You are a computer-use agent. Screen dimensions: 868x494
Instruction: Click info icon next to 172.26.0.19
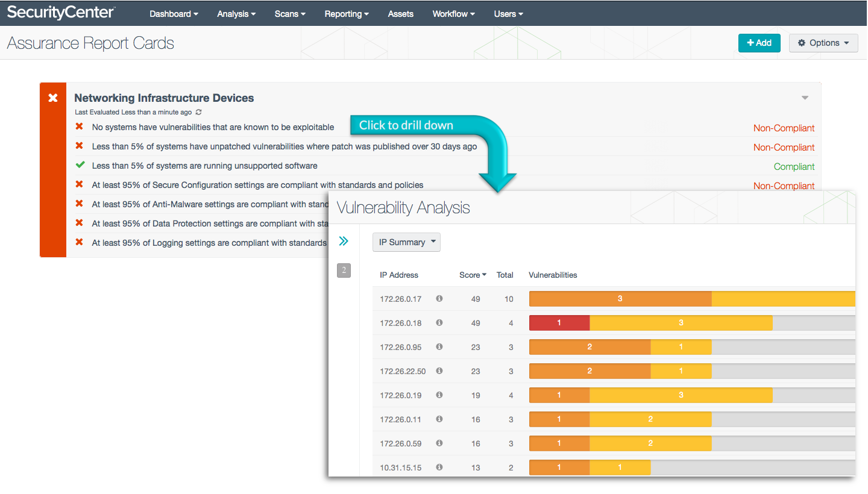coord(439,395)
